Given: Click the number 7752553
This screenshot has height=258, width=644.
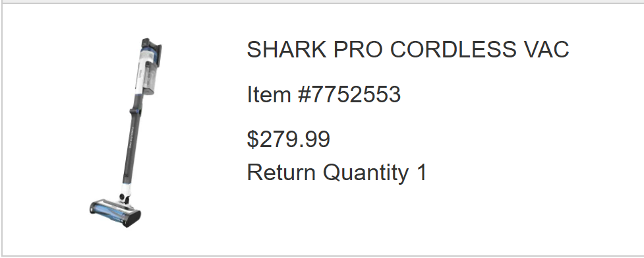Looking at the screenshot, I should [x=356, y=94].
